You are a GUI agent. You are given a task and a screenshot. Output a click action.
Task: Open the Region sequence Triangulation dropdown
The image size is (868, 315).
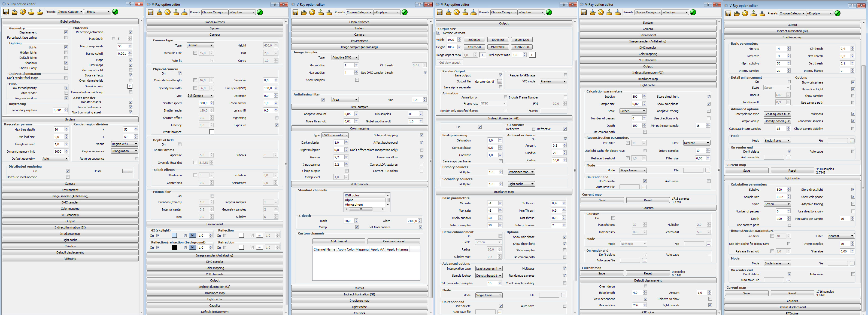pos(124,151)
